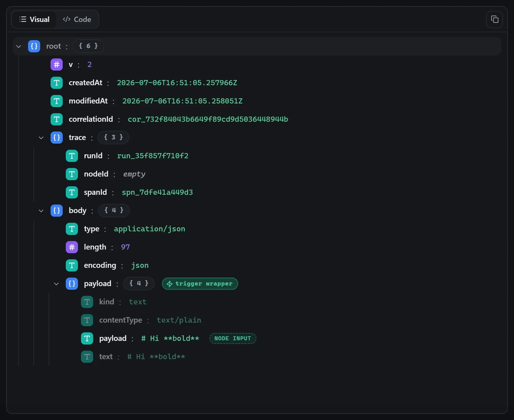514x420 pixels.
Task: Select the correlationId value cor_732f84043b6649f89cd9d5036448944b
Action: pos(208,119)
